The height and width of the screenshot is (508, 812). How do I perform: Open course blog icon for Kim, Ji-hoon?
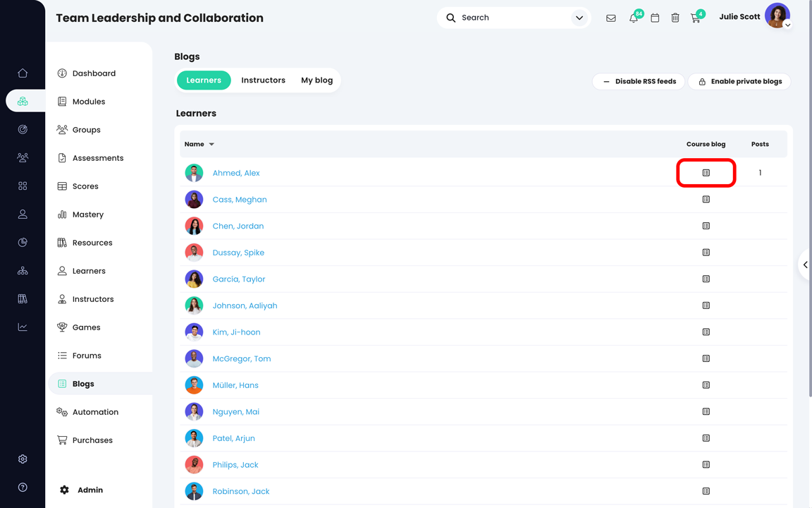click(x=706, y=332)
